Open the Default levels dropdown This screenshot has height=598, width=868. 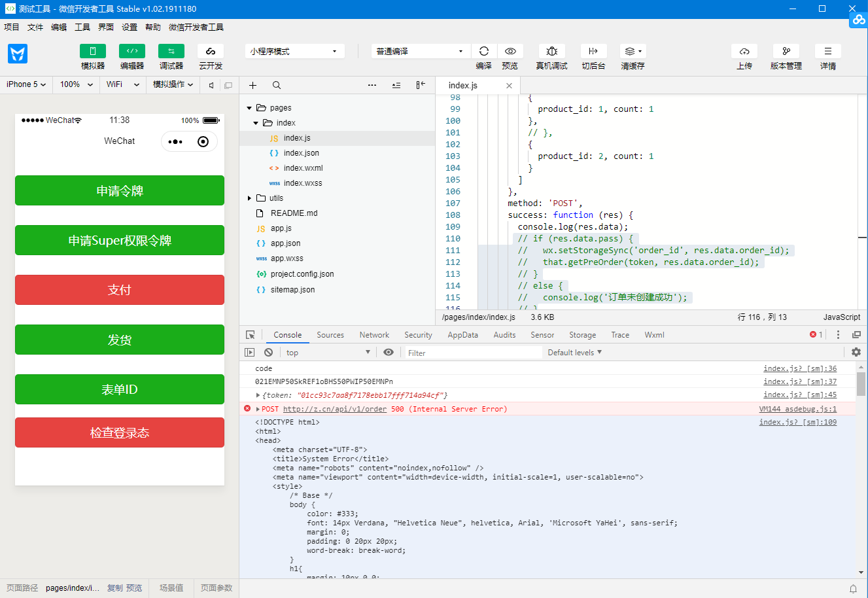[x=574, y=353]
